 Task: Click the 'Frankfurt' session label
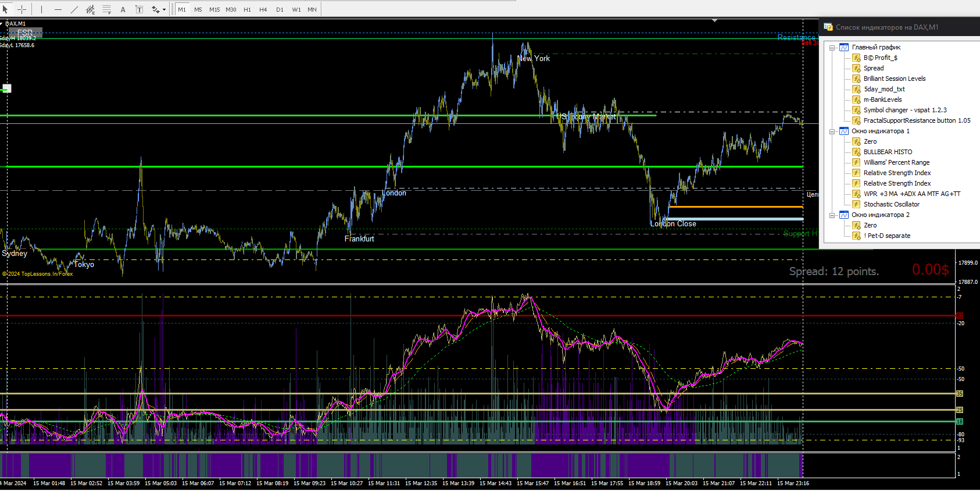(x=359, y=239)
